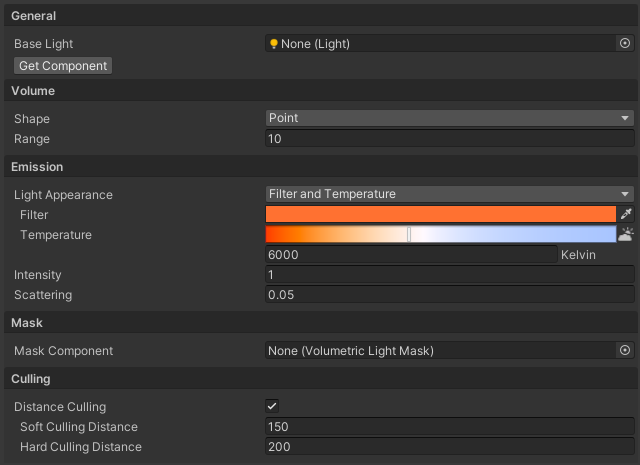Click the Temperature gradient slider handle

(x=409, y=234)
